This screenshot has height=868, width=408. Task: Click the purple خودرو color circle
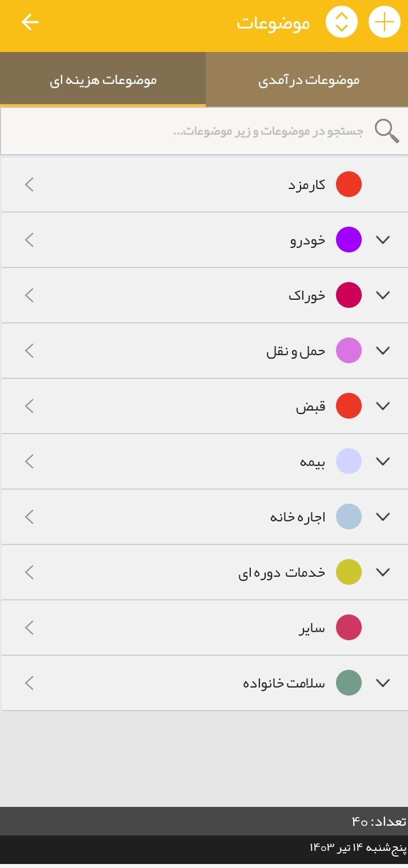click(x=349, y=240)
